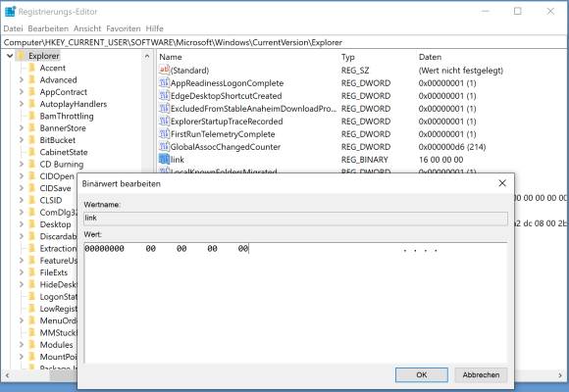Select the CIDSave folder icon

pos(32,188)
